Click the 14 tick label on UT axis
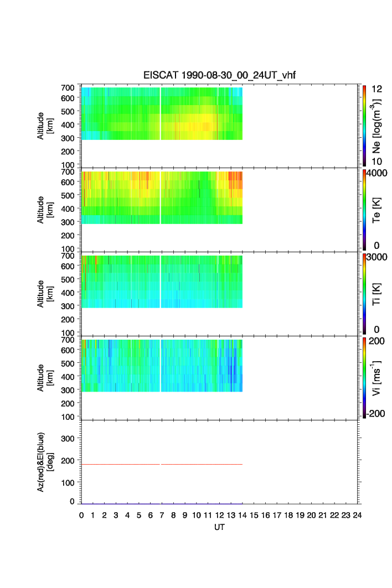The height and width of the screenshot is (588, 392). (243, 515)
